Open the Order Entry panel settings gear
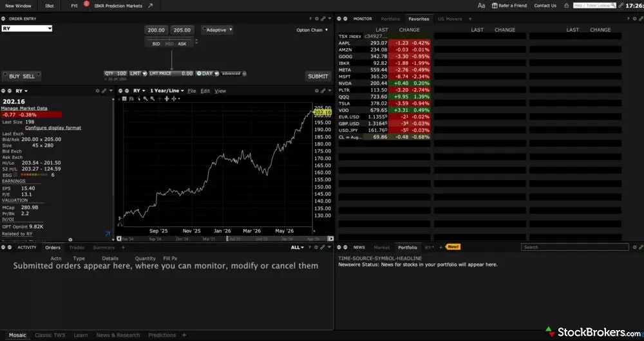Viewport: 644px width, 341px height. 317,19
